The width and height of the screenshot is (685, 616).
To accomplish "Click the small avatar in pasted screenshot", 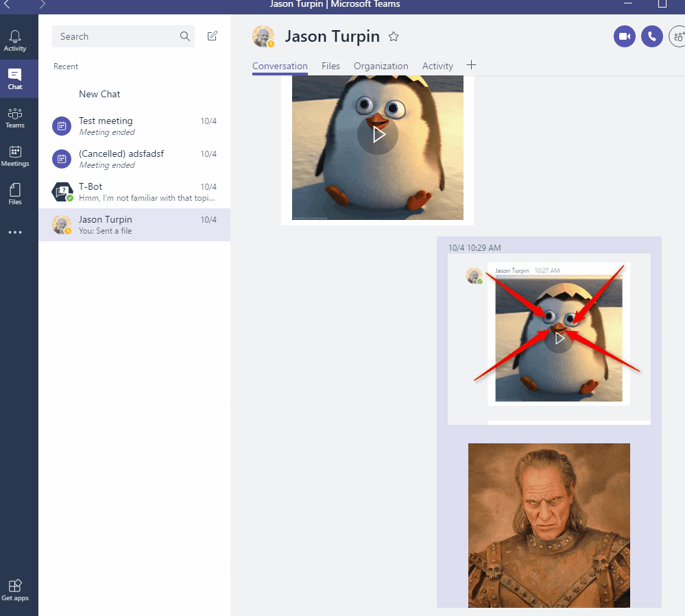I will (474, 275).
